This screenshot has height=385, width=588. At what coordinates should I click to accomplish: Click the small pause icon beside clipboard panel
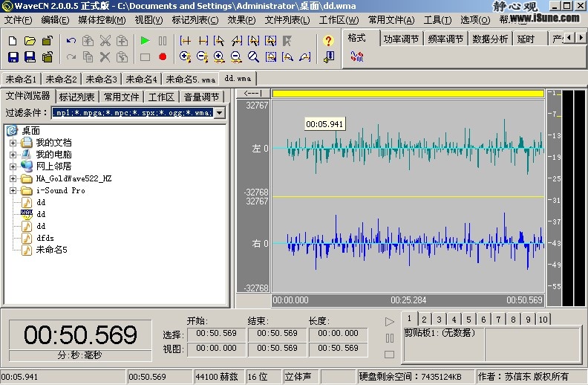click(x=390, y=338)
